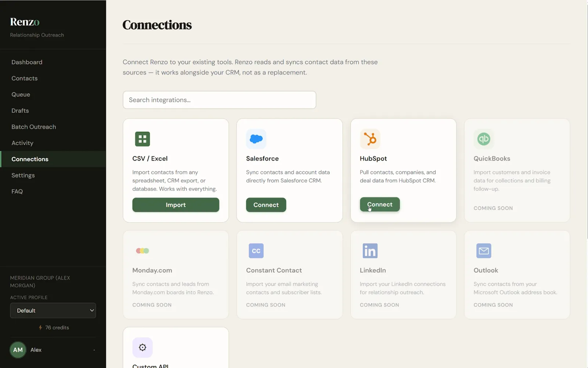Go to Contacts in the sidebar
588x368 pixels.
click(x=53, y=78)
